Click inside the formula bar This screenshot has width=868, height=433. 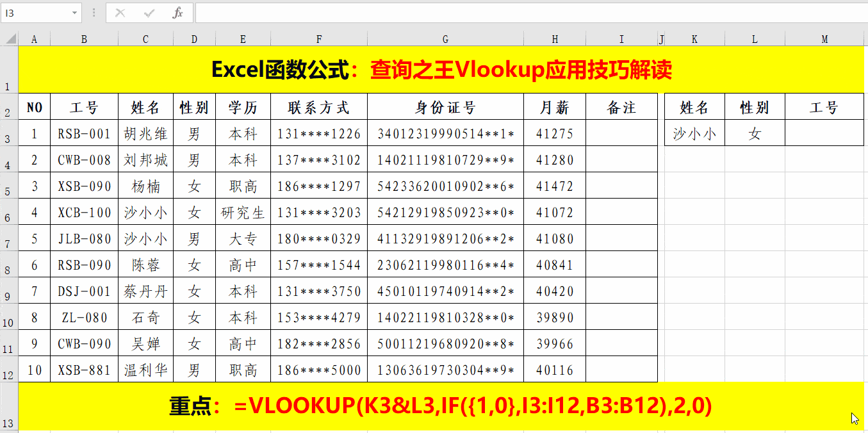pos(448,13)
